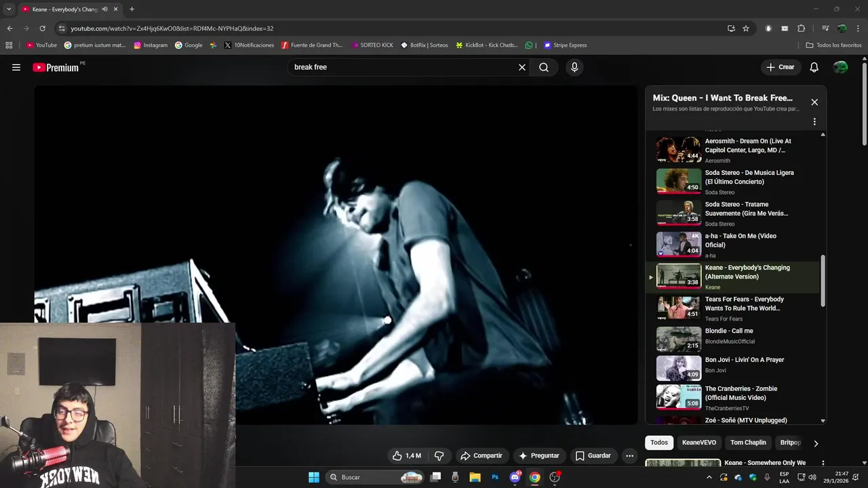Image resolution: width=868 pixels, height=488 pixels.
Task: Clear the search query with the X
Action: click(522, 67)
